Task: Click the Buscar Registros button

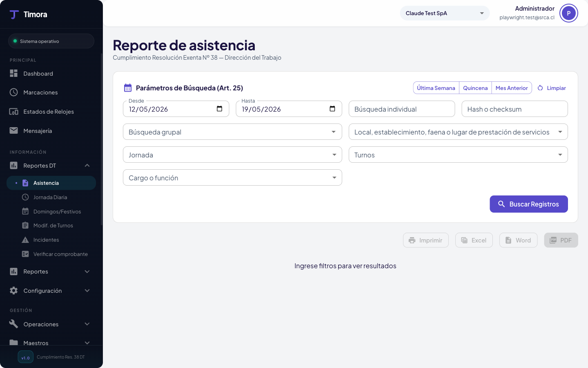Action: 529,204
